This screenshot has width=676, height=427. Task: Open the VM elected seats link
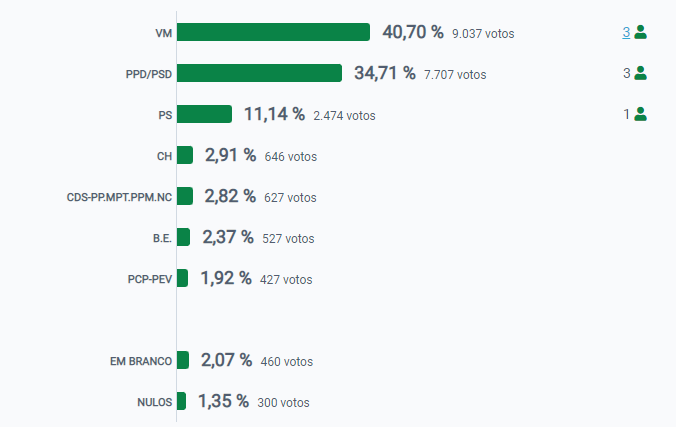[x=626, y=33]
